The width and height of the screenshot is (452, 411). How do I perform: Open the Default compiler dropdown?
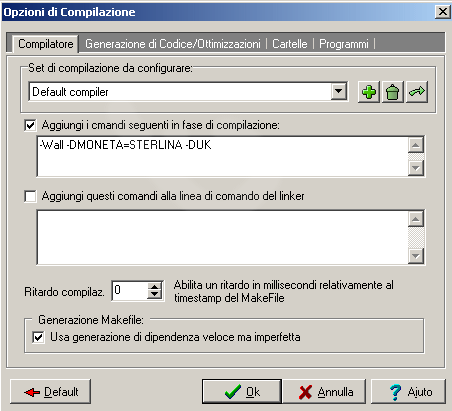pos(339,91)
